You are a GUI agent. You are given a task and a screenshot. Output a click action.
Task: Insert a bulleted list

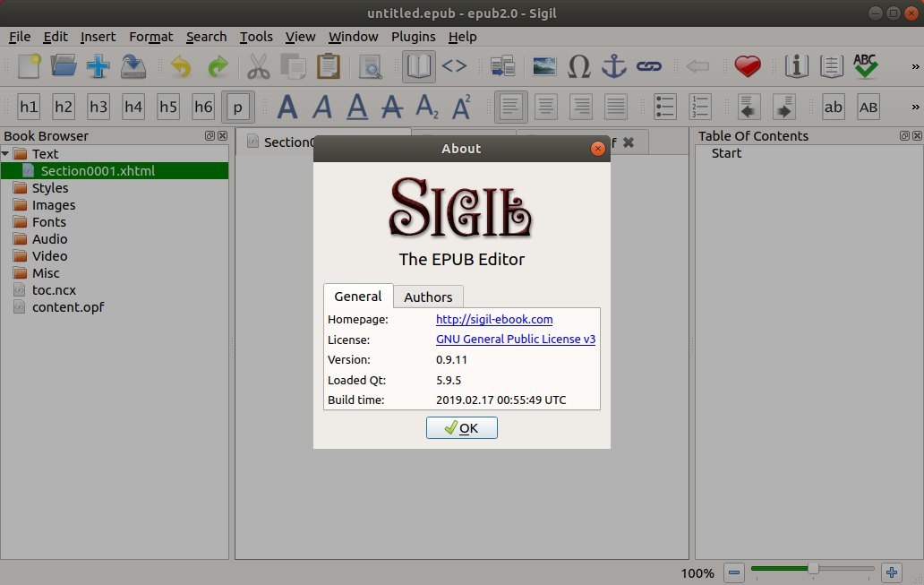point(665,107)
